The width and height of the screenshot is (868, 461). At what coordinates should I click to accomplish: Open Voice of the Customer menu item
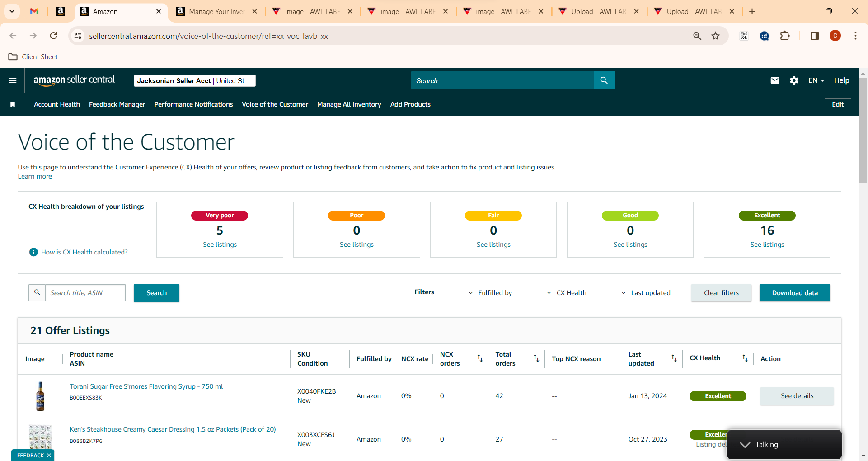[275, 104]
